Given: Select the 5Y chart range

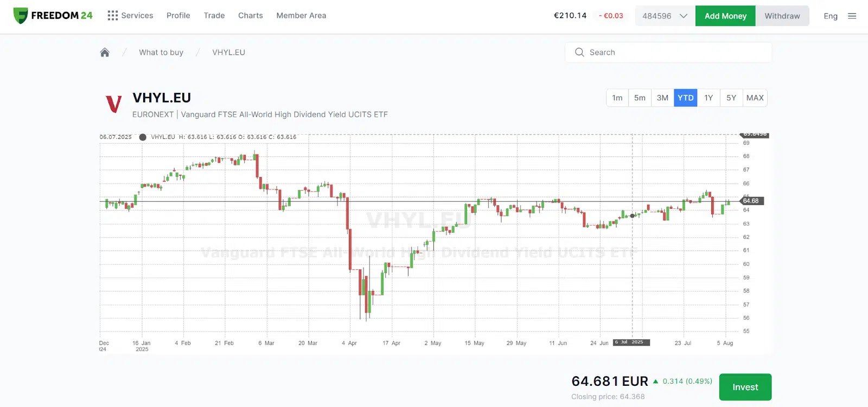Looking at the screenshot, I should point(731,98).
